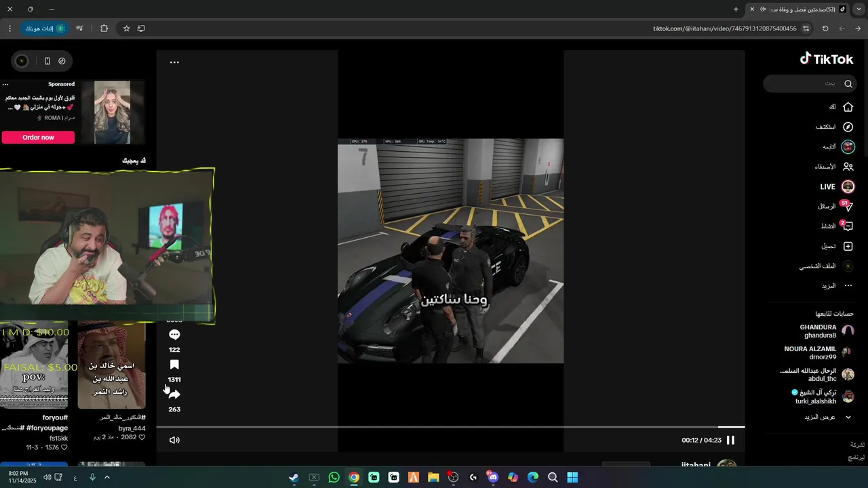Pause the playing video

(730, 440)
